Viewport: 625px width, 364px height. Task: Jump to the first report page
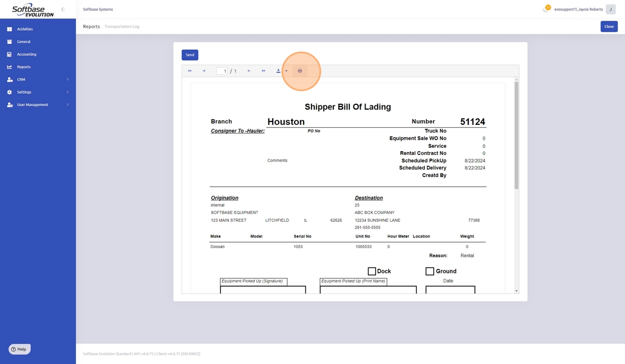point(190,71)
